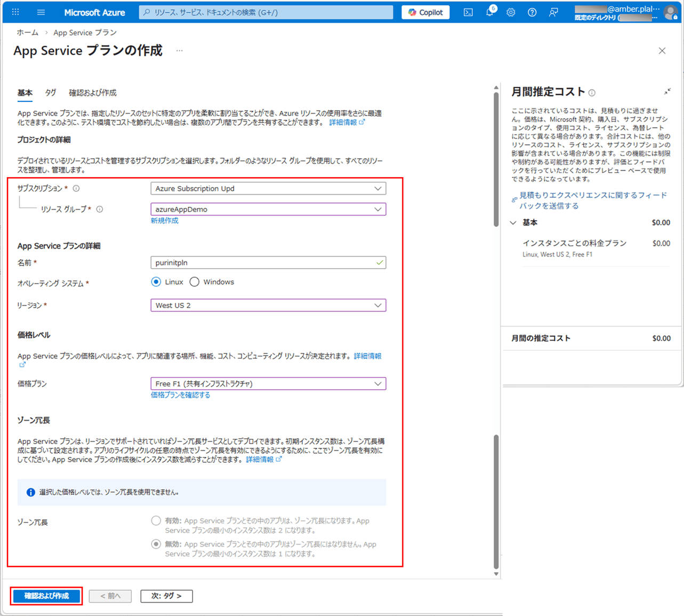Select the Linux operating system option
The height and width of the screenshot is (616, 684).
tap(156, 282)
